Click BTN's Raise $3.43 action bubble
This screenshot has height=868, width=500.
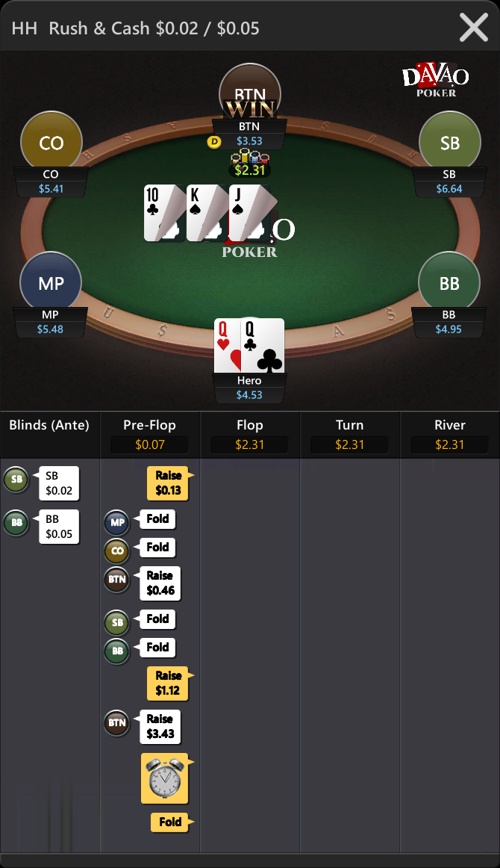[x=160, y=726]
